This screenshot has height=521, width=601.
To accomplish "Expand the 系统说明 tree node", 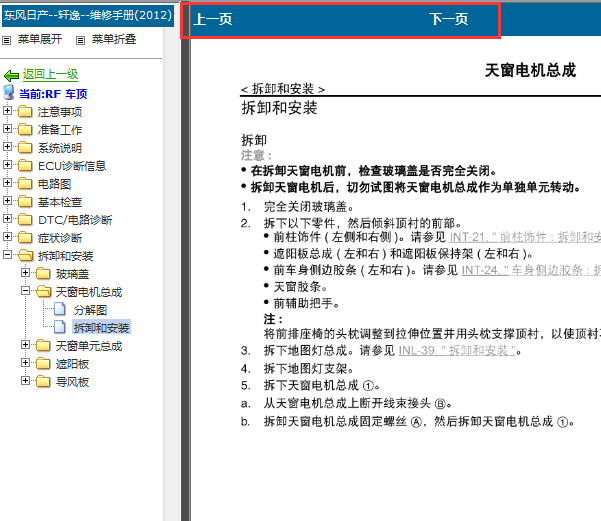I will point(7,146).
